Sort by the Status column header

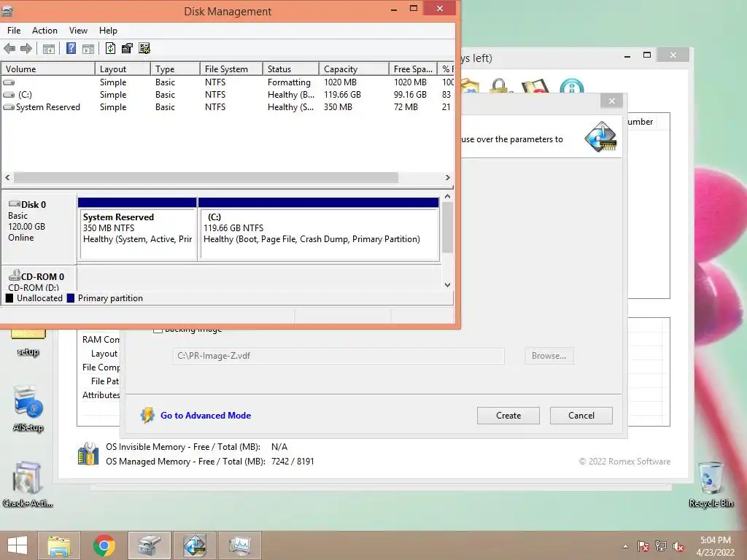(x=291, y=69)
